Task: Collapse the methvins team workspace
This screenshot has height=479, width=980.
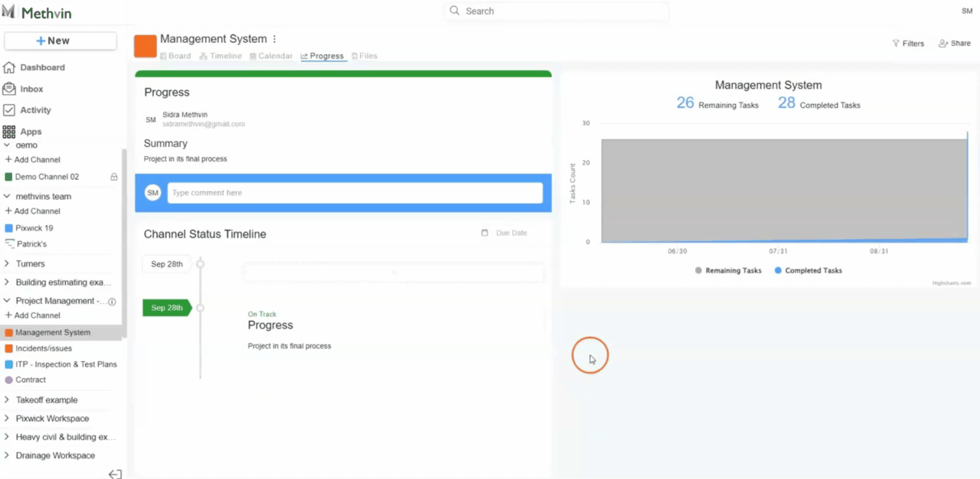Action: (7, 196)
